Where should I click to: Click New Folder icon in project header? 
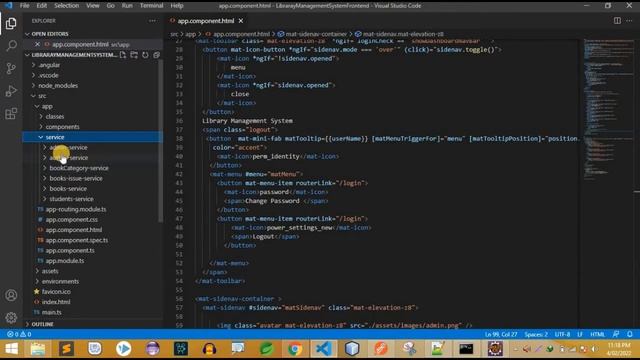(x=134, y=55)
